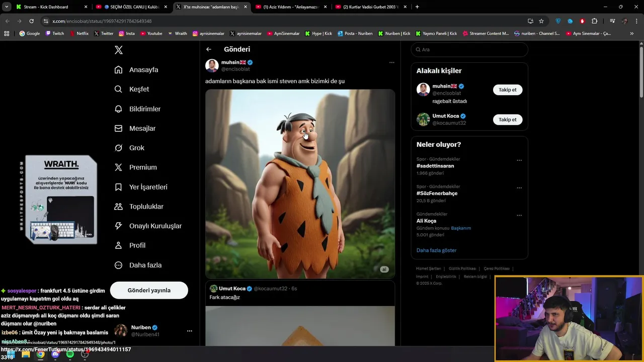
Task: Click the Profil person icon
Action: click(118, 245)
